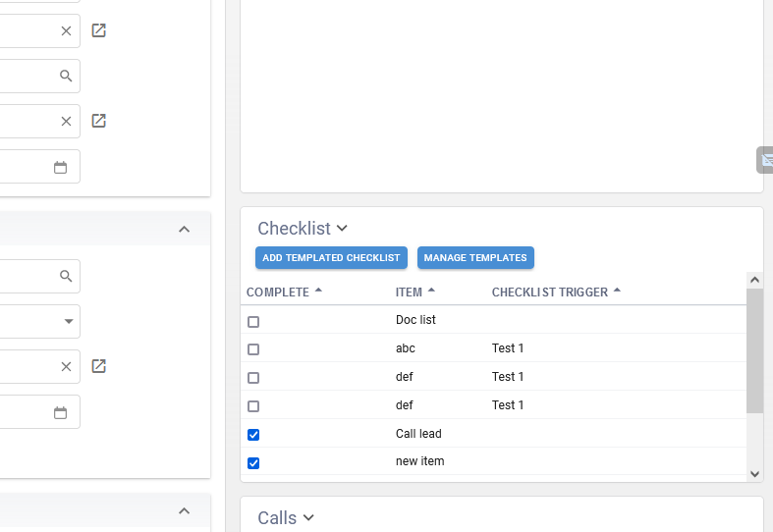Click the topmost clear X icon in left panel
This screenshot has width=773, height=532.
pos(66,30)
